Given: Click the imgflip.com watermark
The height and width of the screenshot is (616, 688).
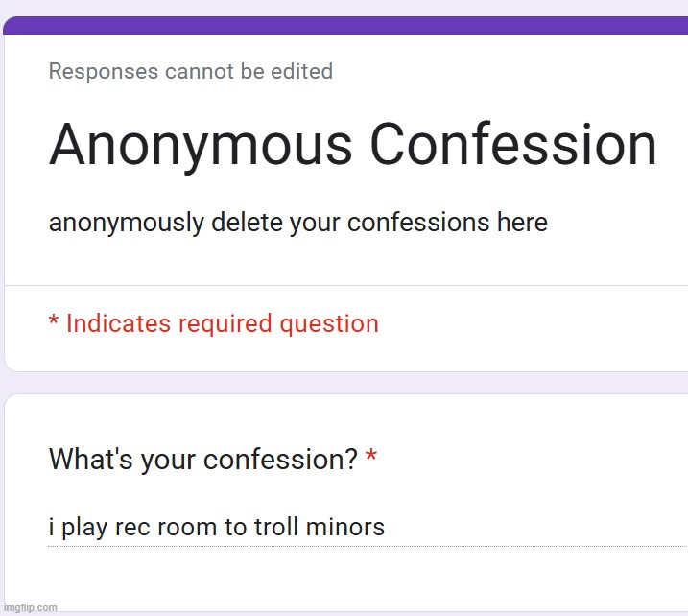Looking at the screenshot, I should click(x=30, y=606).
